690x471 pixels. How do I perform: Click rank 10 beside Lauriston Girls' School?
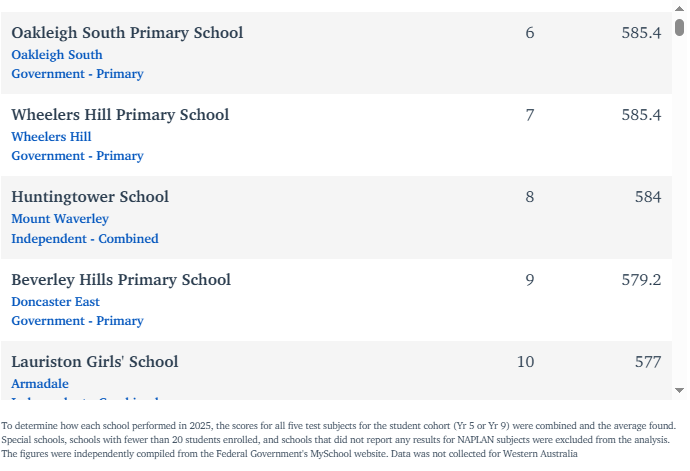(526, 362)
